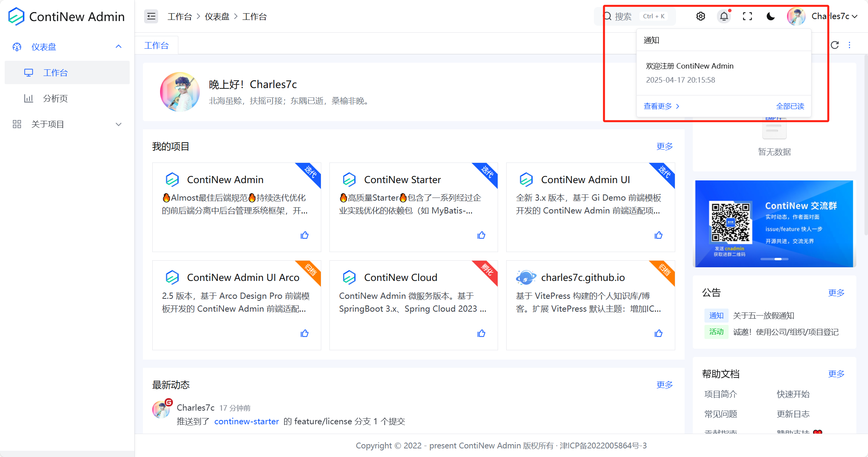Refresh the page with reload icon

[835, 45]
